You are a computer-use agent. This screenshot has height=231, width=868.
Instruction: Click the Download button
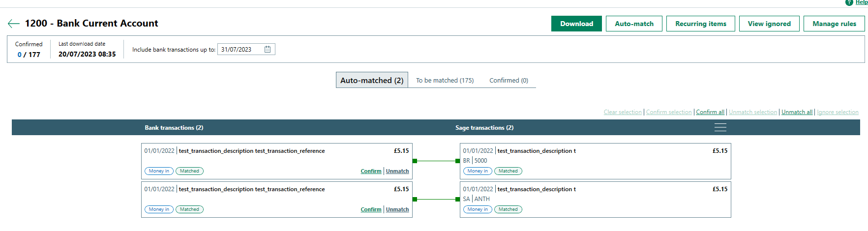576,24
